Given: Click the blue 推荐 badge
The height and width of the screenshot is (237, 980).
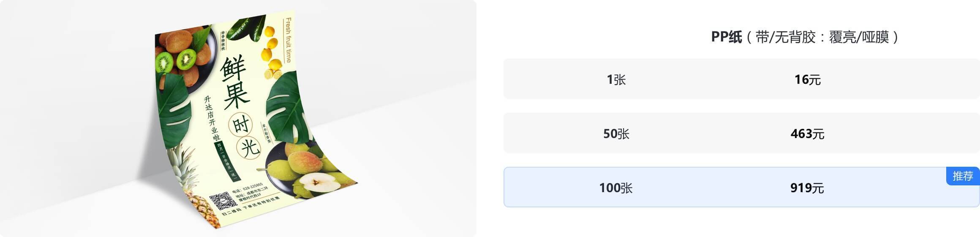Looking at the screenshot, I should tap(963, 176).
